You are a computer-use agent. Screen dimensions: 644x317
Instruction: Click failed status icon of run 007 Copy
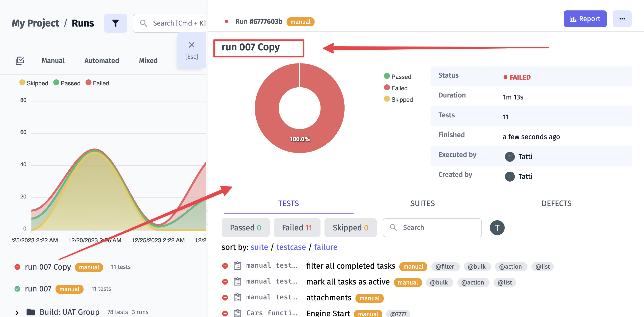click(17, 267)
